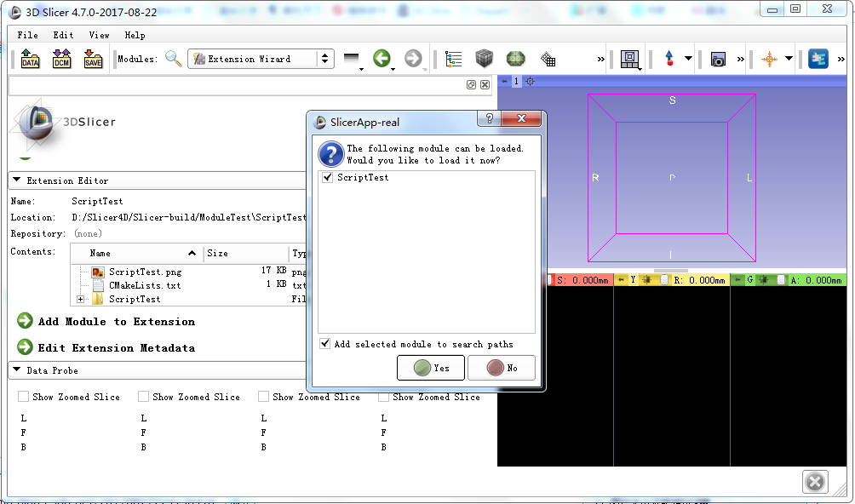The height and width of the screenshot is (504, 855).
Task: Collapse the Extension Editor section
Action: 16,180
